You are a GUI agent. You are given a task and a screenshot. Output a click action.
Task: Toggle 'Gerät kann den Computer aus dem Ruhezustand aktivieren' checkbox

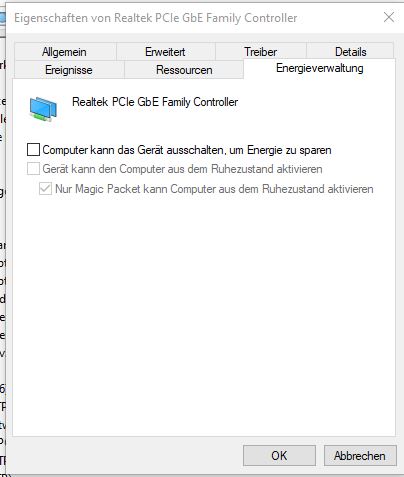[x=33, y=169]
